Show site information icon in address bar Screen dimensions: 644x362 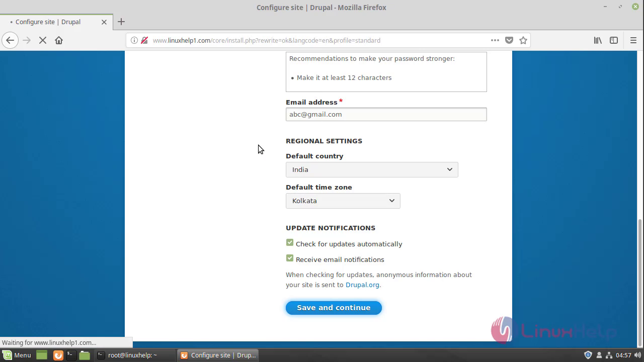point(134,40)
